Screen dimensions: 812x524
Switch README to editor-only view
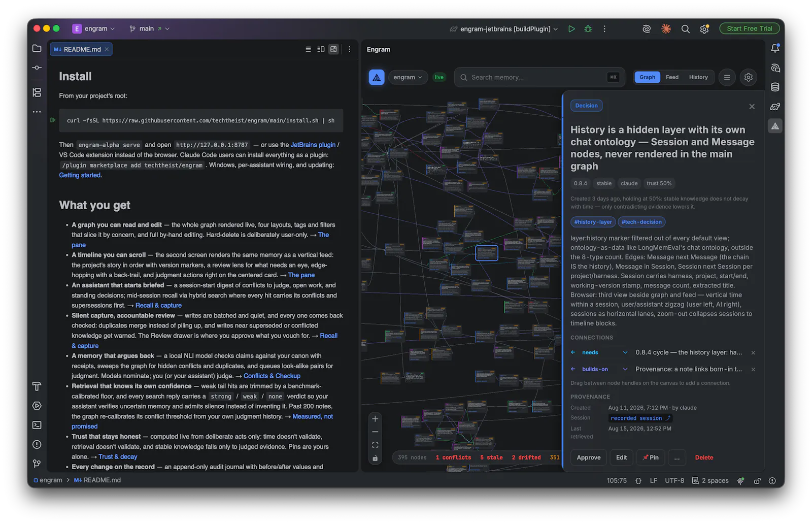click(308, 49)
